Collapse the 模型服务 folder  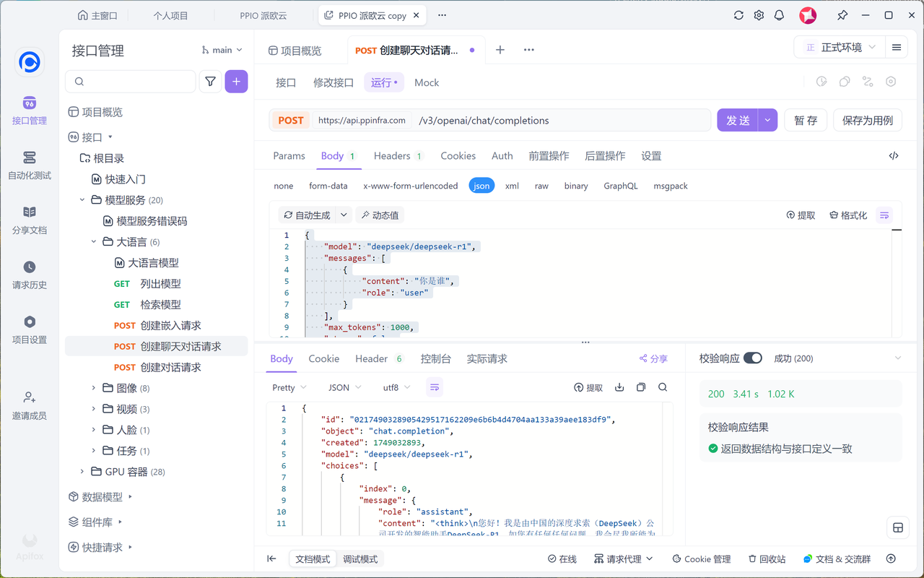(x=82, y=200)
